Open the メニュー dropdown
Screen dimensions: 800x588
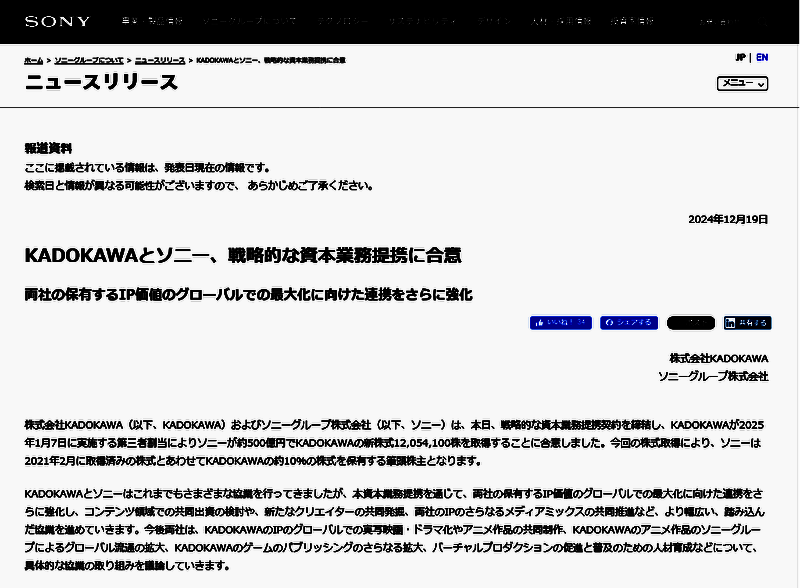pyautogui.click(x=738, y=86)
